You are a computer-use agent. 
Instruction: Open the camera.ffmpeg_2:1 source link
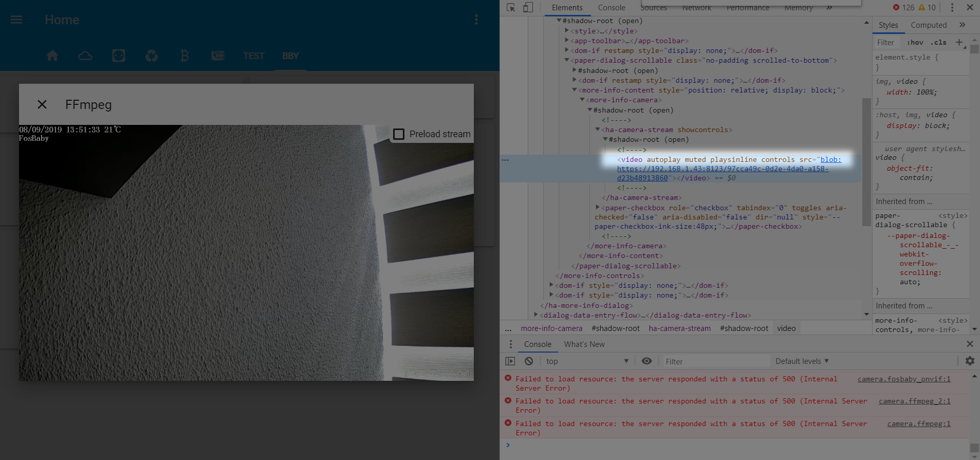tap(915, 401)
